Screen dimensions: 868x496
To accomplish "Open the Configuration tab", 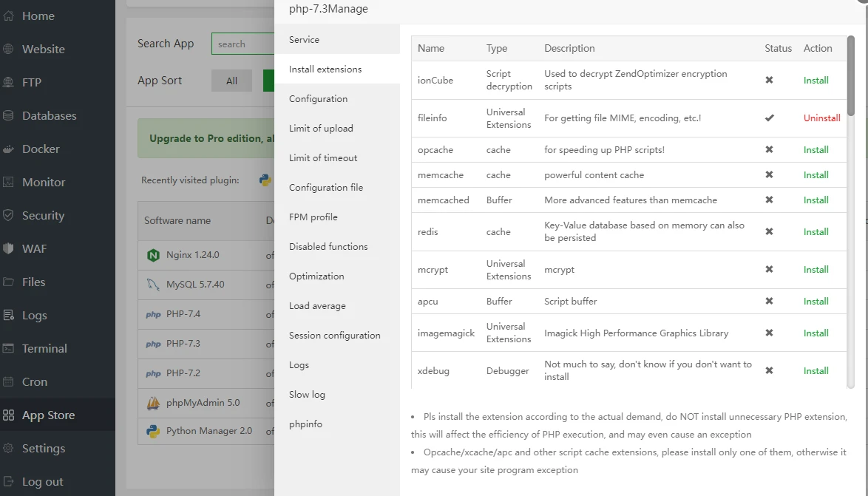I will coord(318,99).
